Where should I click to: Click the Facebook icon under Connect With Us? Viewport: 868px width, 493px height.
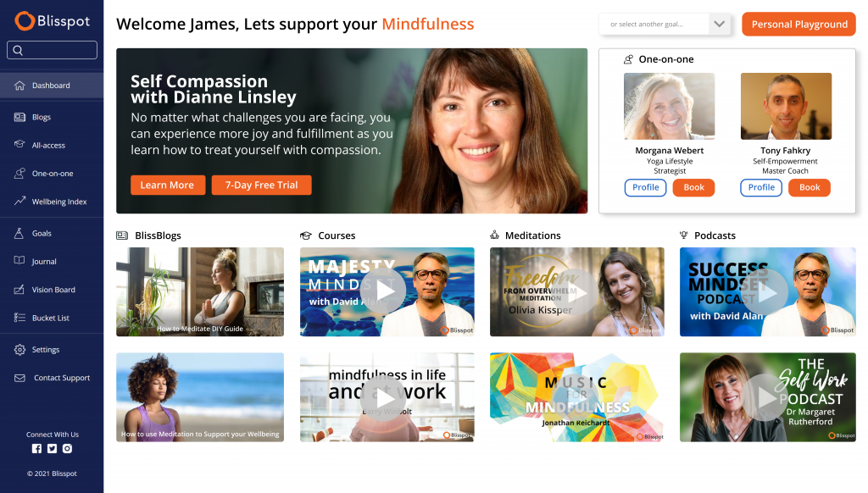tap(36, 449)
